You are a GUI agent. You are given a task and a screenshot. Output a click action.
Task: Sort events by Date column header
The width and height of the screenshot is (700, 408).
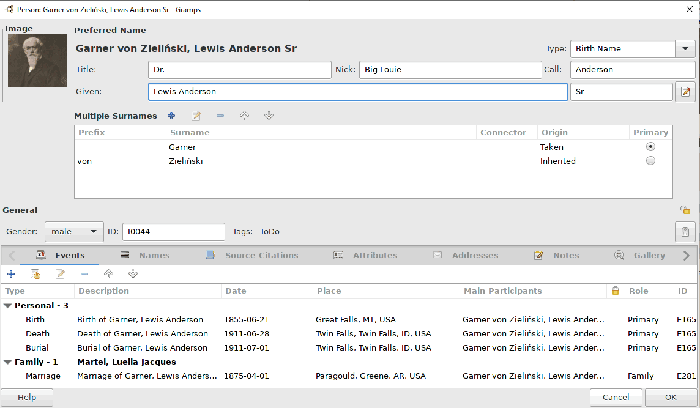click(x=268, y=291)
